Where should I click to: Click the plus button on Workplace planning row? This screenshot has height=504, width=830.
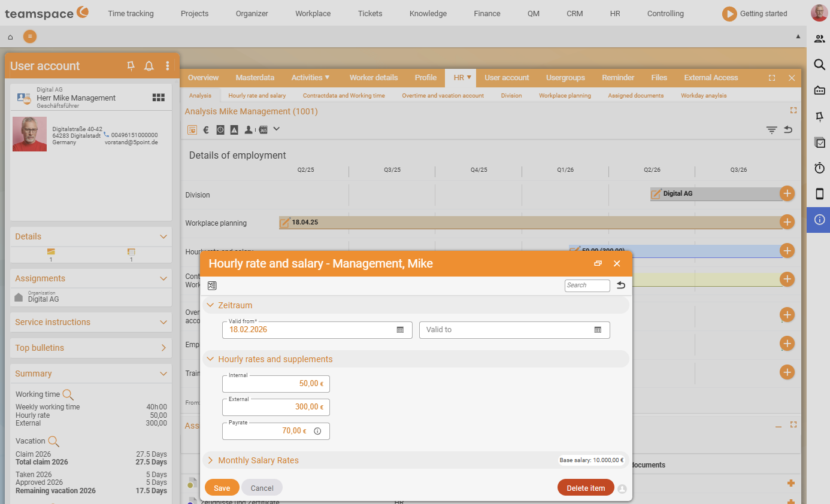click(787, 222)
